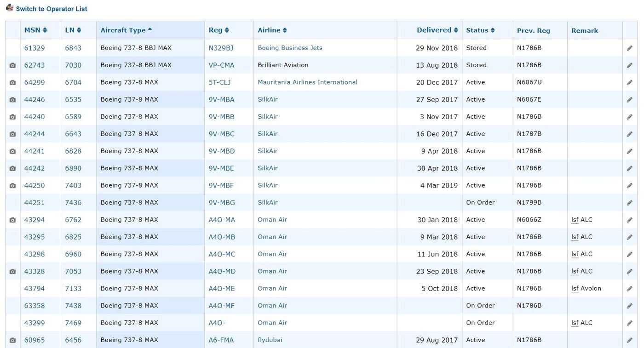This screenshot has width=644, height=348.
Task: Open MSN 61329 details
Action: [x=34, y=48]
